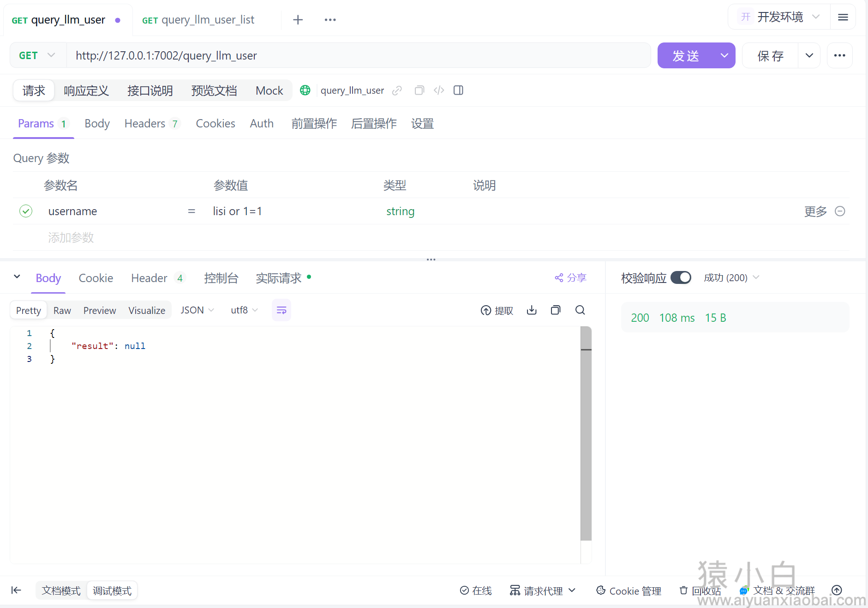The image size is (868, 608).
Task: Copy response body with copy icon
Action: (x=556, y=310)
